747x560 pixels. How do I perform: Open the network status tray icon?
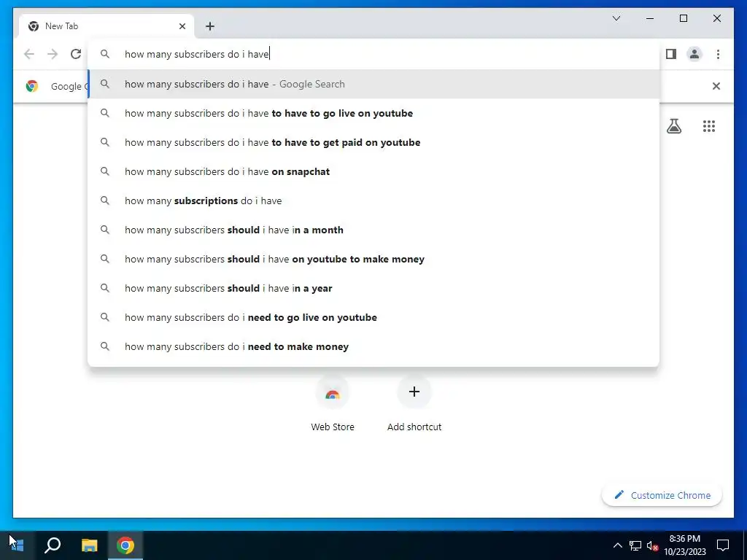click(635, 545)
